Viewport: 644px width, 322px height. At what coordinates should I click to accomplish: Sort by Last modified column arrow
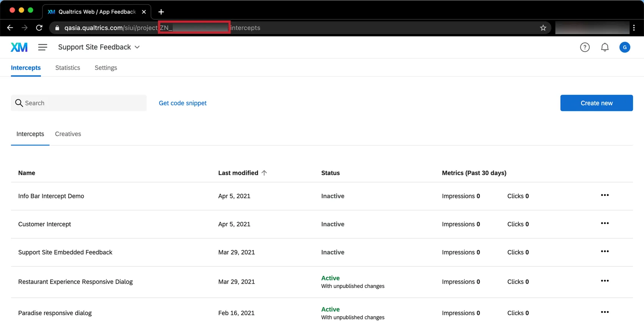[x=264, y=173]
